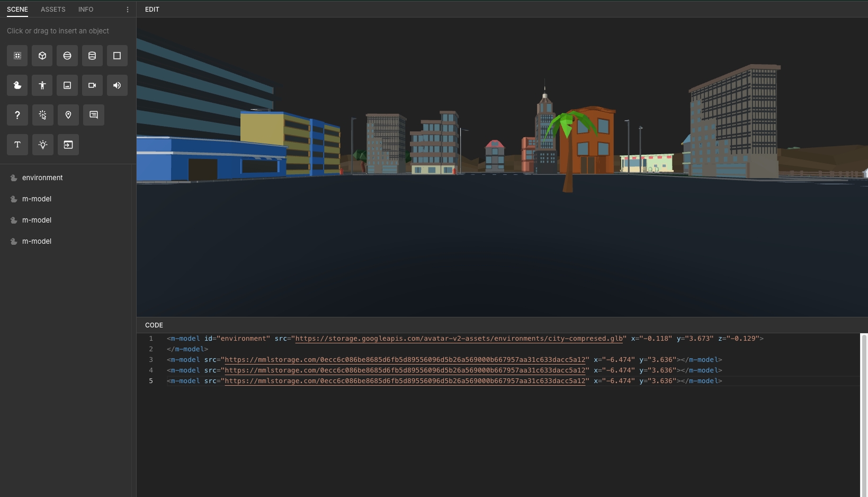Screen dimensions: 868x497
Task: Open the googleapis city model URL
Action: (x=459, y=339)
